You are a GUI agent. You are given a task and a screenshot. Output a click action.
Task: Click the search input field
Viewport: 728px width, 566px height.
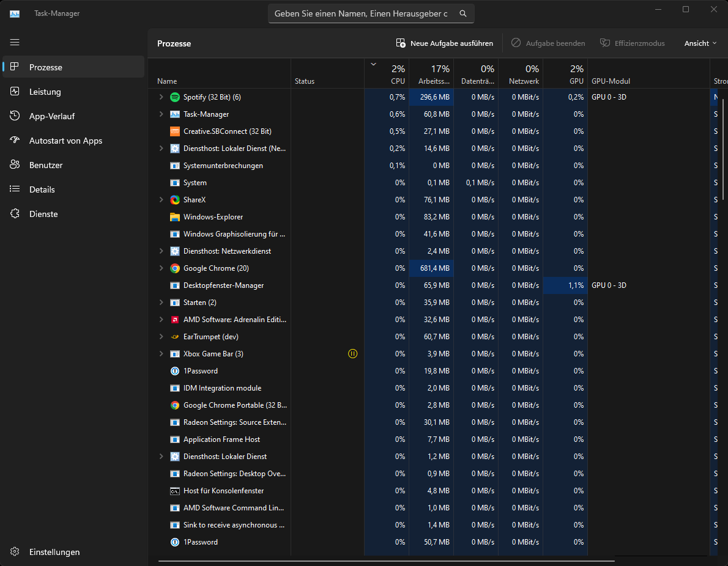click(361, 13)
